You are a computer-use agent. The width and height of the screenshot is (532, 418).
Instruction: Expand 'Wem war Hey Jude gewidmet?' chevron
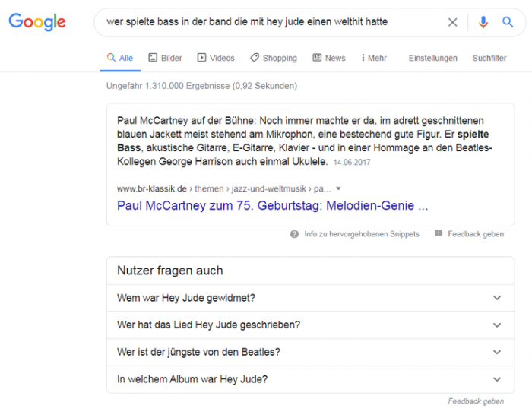click(x=497, y=298)
